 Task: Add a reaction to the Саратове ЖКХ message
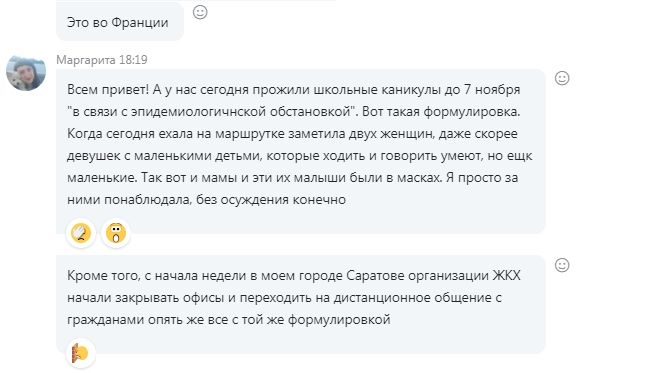tap(562, 265)
